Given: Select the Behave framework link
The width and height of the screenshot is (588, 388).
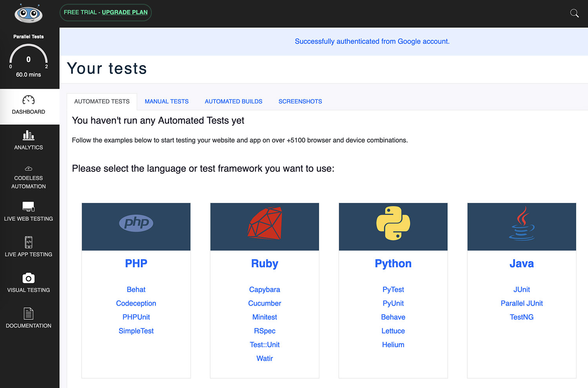Looking at the screenshot, I should point(393,317).
